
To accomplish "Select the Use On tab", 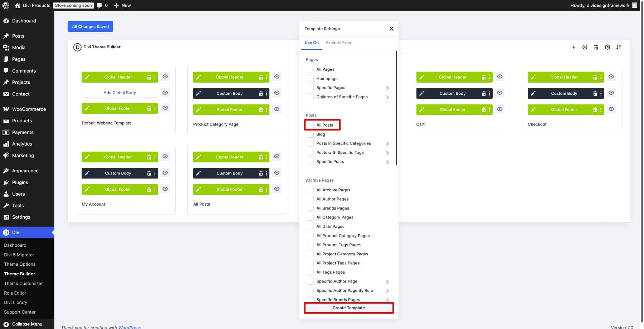I will click(312, 43).
